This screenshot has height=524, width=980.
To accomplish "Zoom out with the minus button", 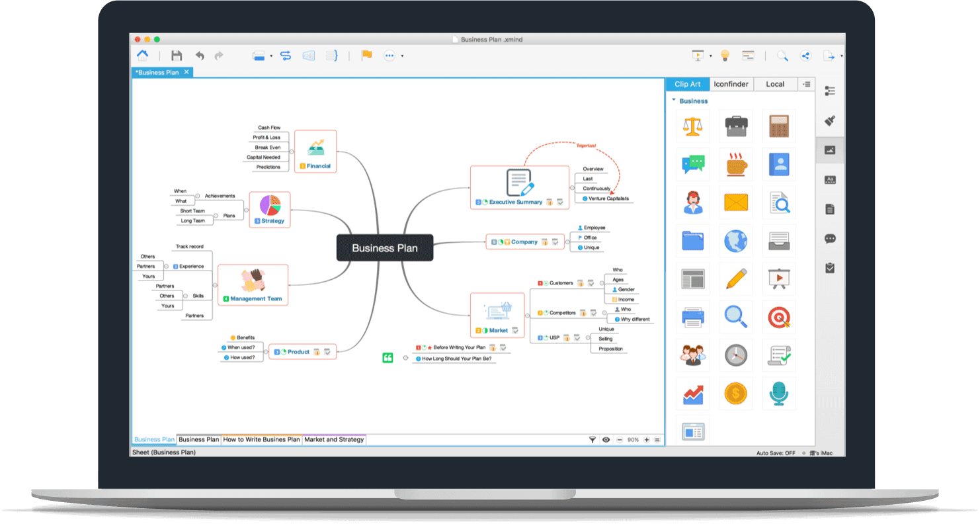I will (620, 440).
